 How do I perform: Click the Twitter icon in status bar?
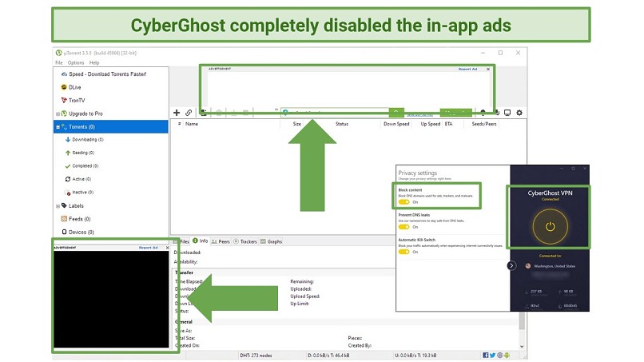(492, 356)
